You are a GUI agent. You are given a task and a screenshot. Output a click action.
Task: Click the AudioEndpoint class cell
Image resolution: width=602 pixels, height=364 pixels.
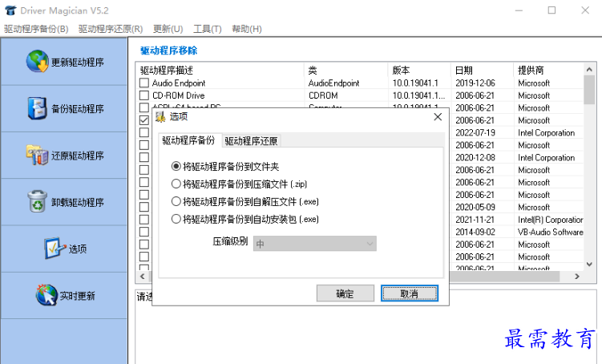[333, 83]
